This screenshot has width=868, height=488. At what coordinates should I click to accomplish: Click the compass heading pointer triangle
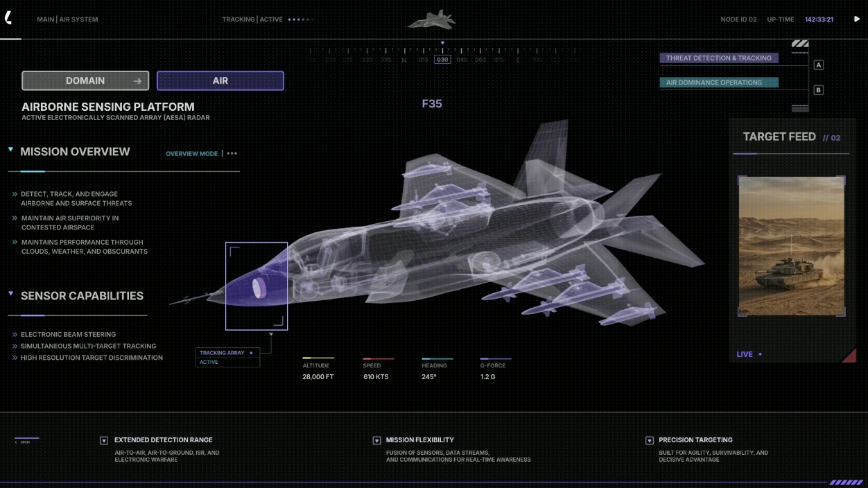442,43
